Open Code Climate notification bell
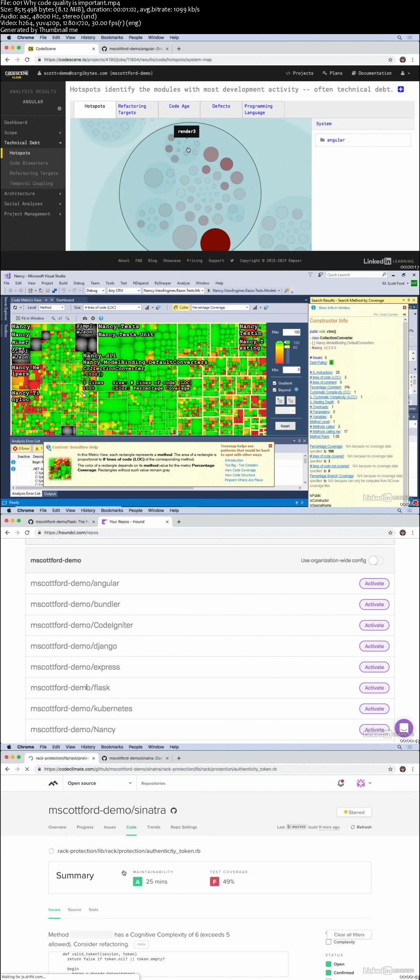This screenshot has width=420, height=980. coord(341,783)
